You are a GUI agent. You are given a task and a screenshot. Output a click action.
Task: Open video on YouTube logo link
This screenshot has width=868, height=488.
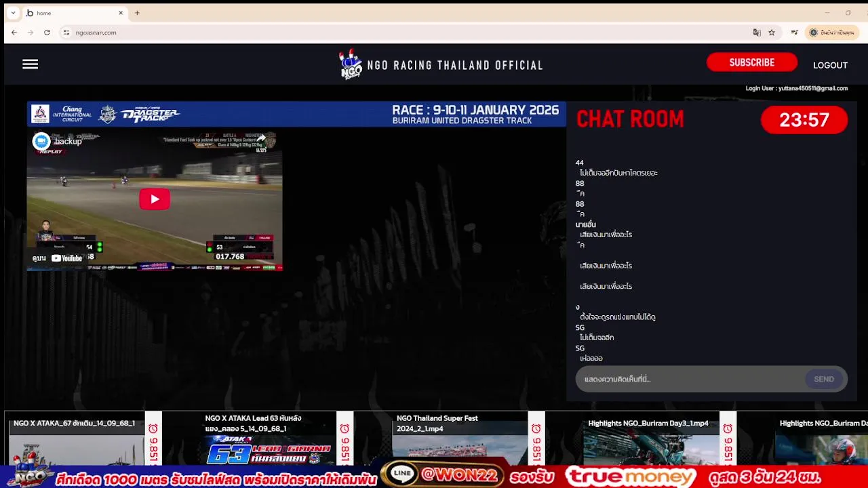tap(66, 258)
